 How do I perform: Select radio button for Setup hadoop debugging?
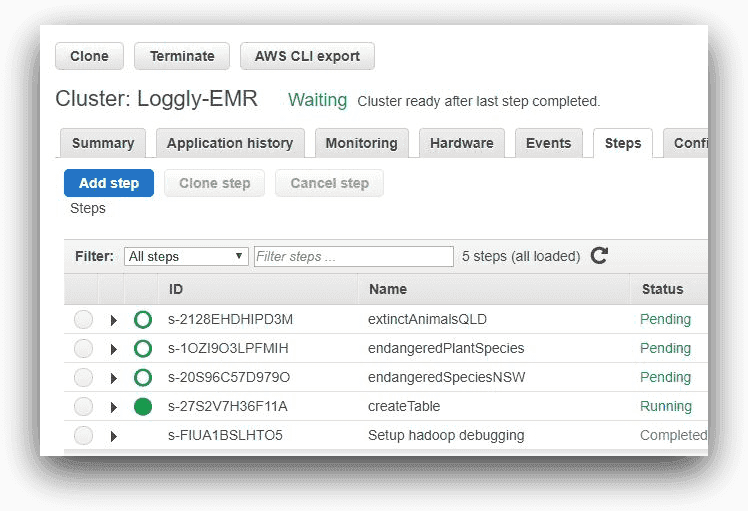coord(84,436)
